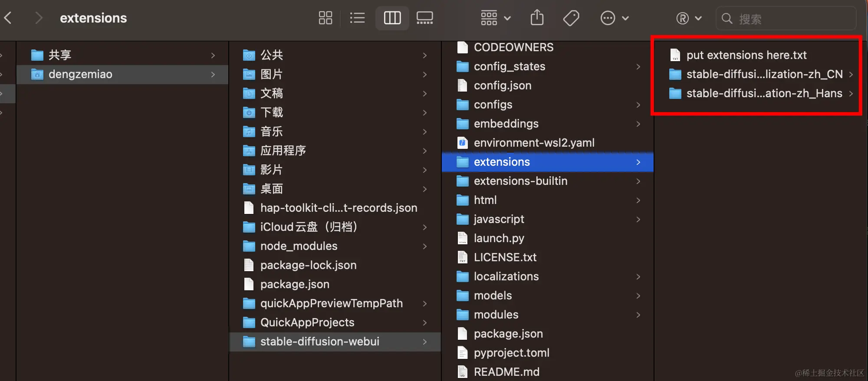Image resolution: width=868 pixels, height=381 pixels.
Task: Select the environment-wsl2.yaml file icon
Action: (x=463, y=143)
